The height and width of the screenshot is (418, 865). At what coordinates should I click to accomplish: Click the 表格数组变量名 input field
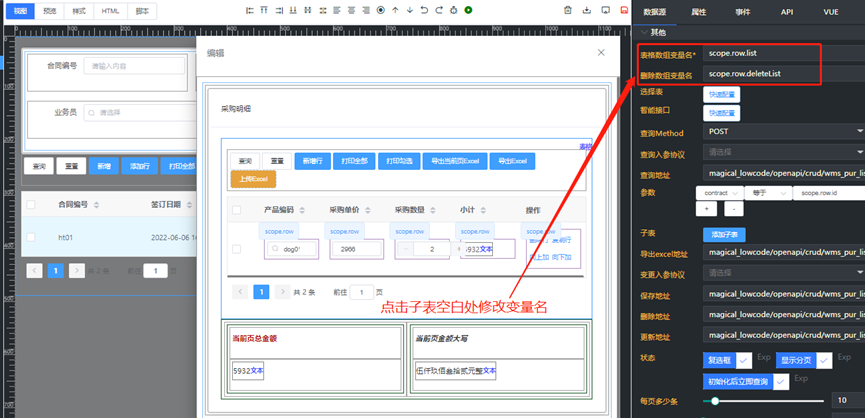[784, 53]
